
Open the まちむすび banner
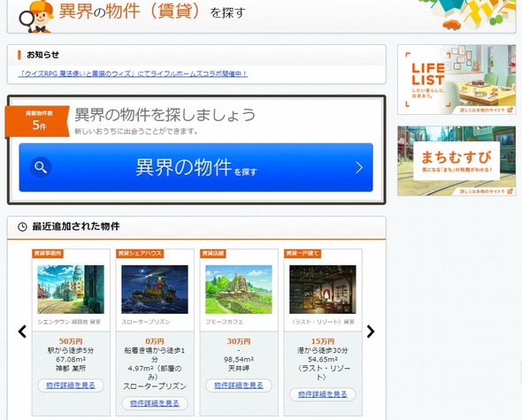tap(457, 161)
